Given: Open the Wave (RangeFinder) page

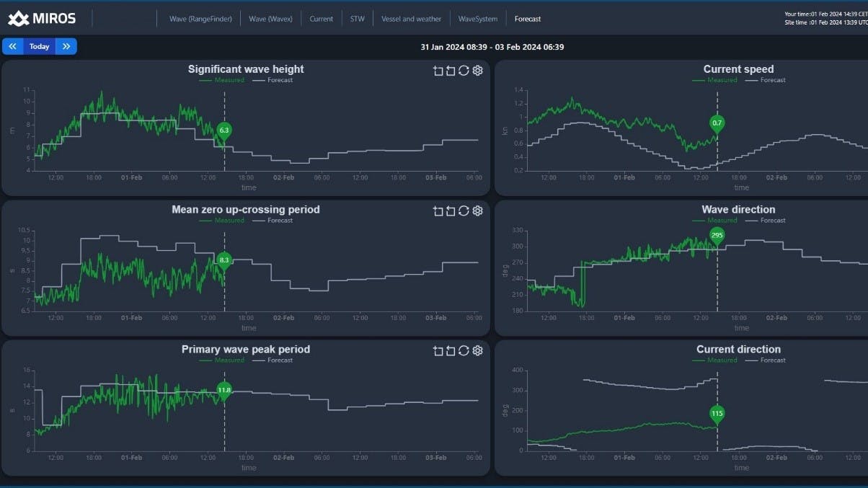Looking at the screenshot, I should pos(200,18).
